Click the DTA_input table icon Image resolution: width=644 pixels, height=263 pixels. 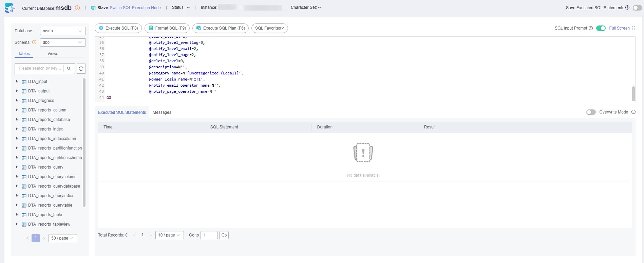[24, 82]
